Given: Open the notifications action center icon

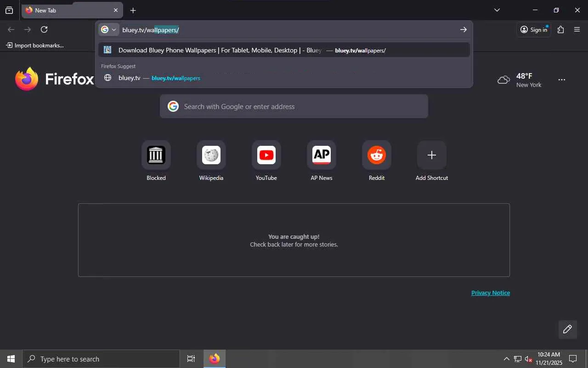Looking at the screenshot, I should (573, 359).
